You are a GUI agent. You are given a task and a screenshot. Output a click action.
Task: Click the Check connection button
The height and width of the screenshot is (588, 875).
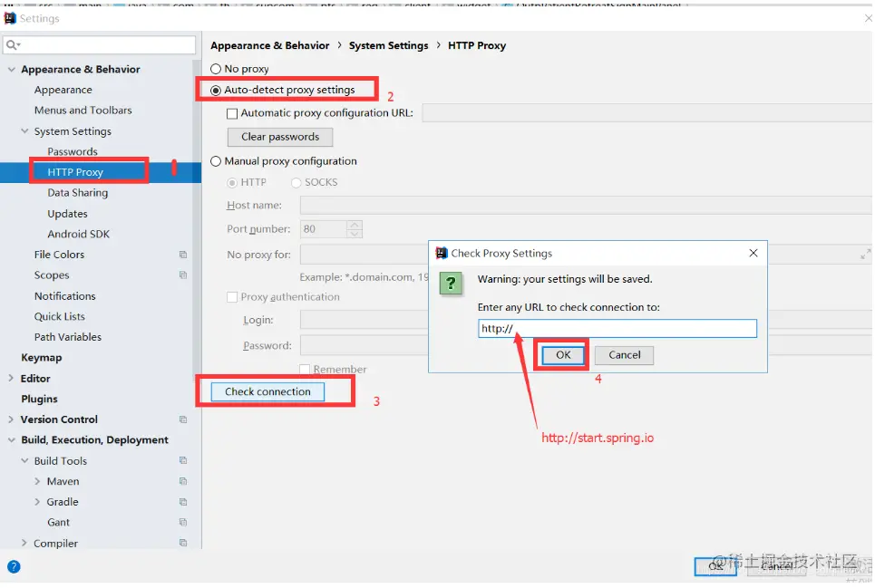[x=267, y=391]
